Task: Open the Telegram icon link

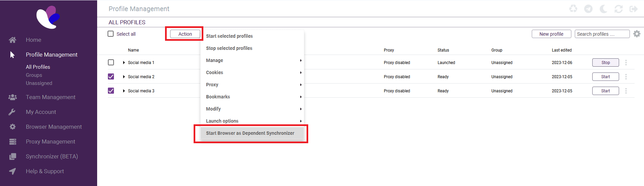Action: click(588, 9)
